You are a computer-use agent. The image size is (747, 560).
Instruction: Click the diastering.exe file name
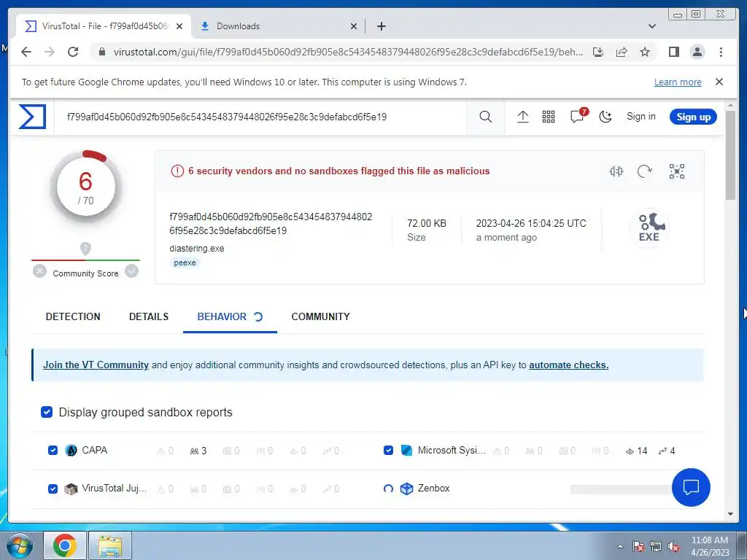coord(197,248)
